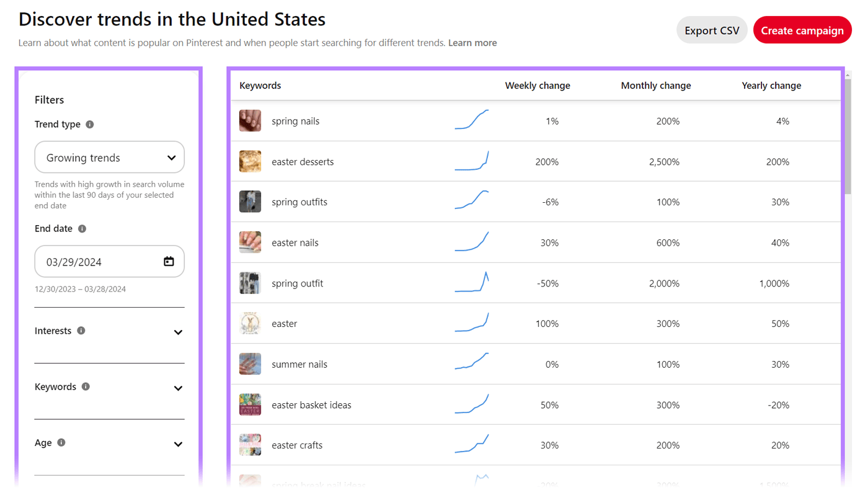Image resolution: width=868 pixels, height=490 pixels.
Task: View the Interests info tooltip
Action: (x=81, y=331)
